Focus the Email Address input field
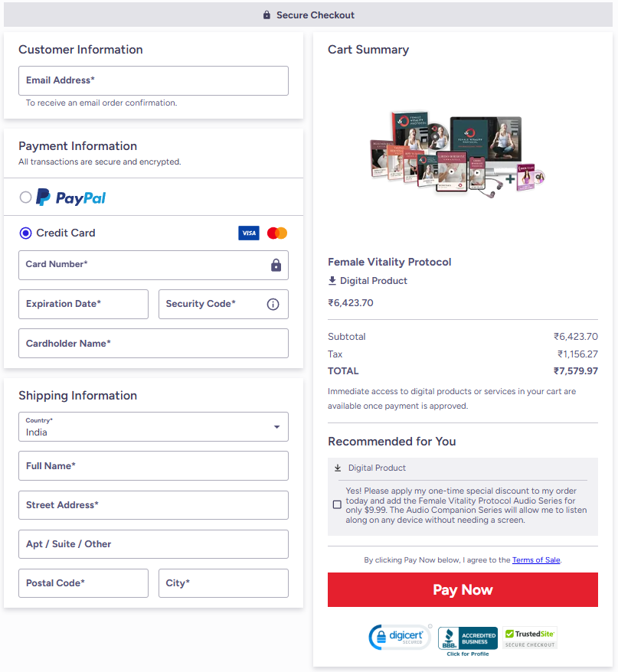Screen dimensions: 618x672 (153, 80)
